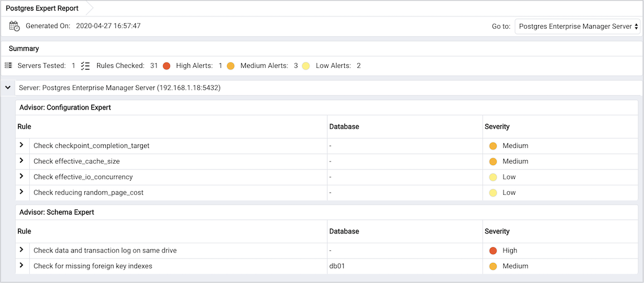The image size is (644, 283).
Task: Click the orange severity dot for checkpoint_completion_target
Action: click(494, 146)
